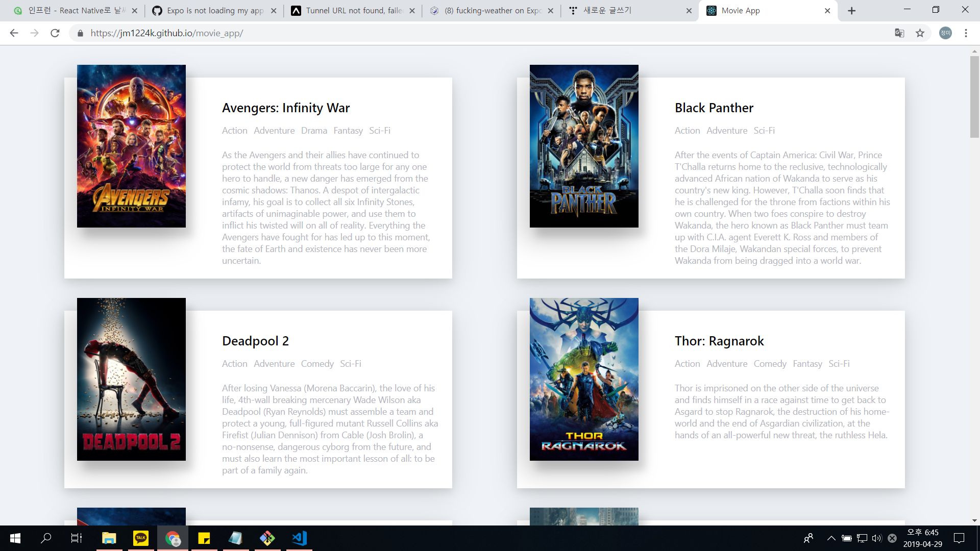Viewport: 980px width, 551px height.
Task: Open Visual Studio Code from taskbar
Action: [299, 538]
